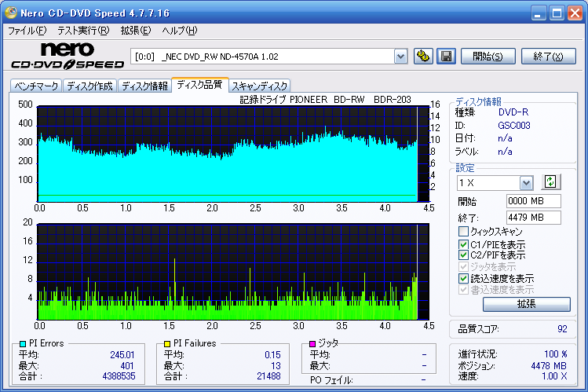Click the position 4478 MB value
Viewport: 588px width, 392px height.
[549, 366]
